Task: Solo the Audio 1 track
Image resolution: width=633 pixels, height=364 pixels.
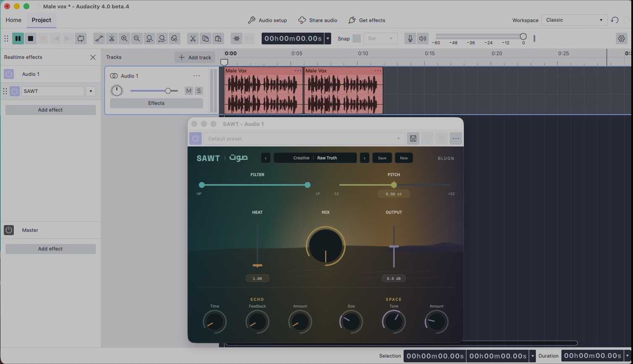Action: (x=199, y=91)
